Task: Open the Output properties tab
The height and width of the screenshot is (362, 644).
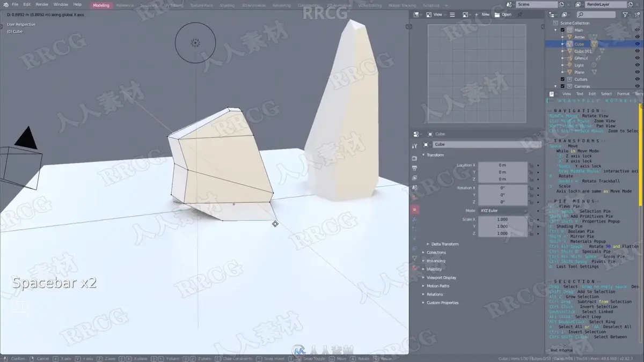Action: pyautogui.click(x=414, y=168)
